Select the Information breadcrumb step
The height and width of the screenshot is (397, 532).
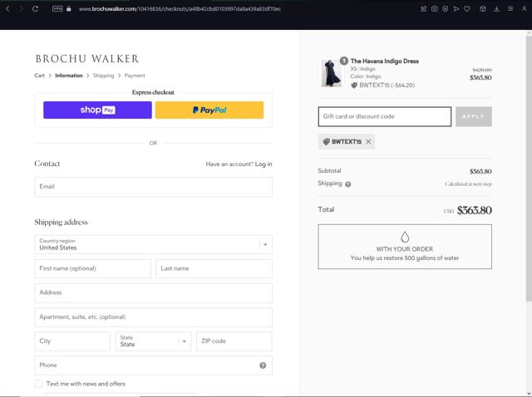point(69,76)
